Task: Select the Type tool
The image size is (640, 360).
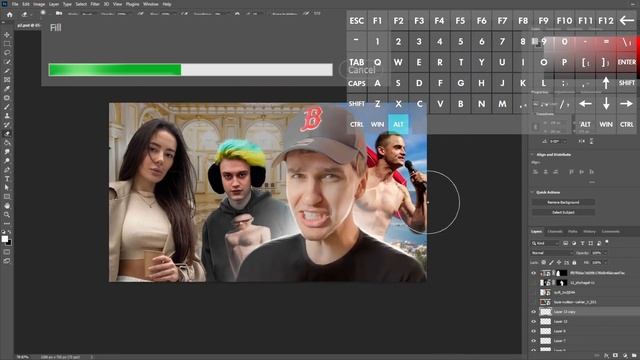Action: click(7, 179)
